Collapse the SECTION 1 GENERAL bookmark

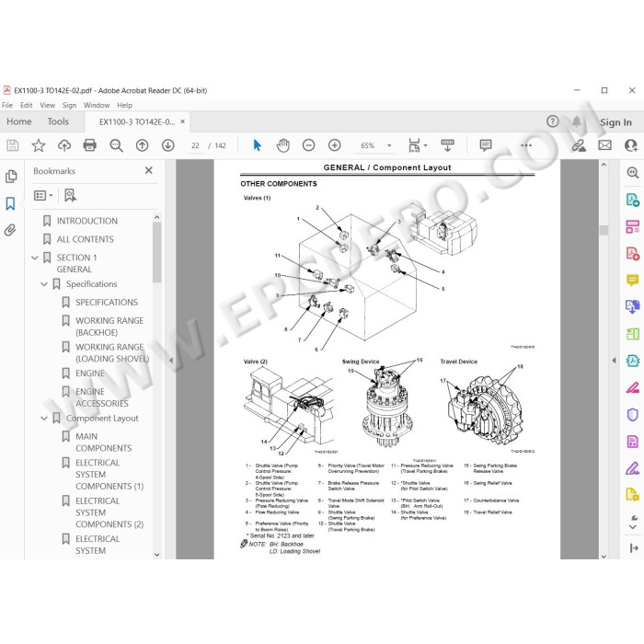coord(35,258)
